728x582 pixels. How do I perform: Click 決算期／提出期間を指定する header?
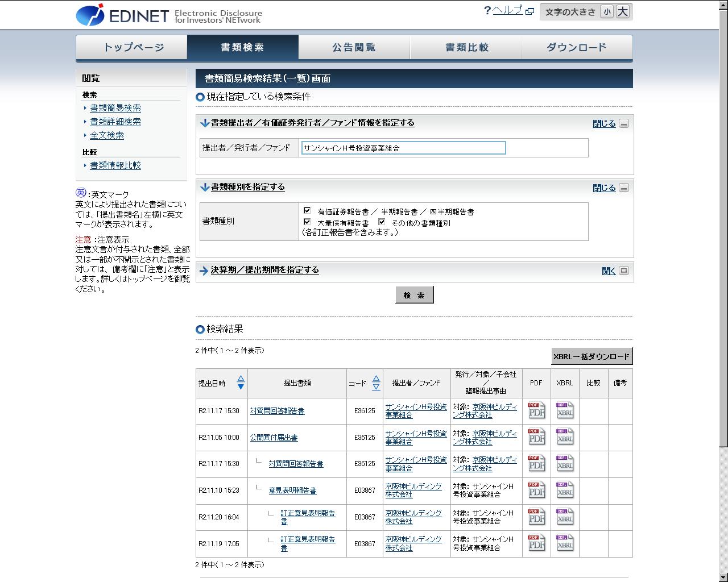pyautogui.click(x=264, y=270)
